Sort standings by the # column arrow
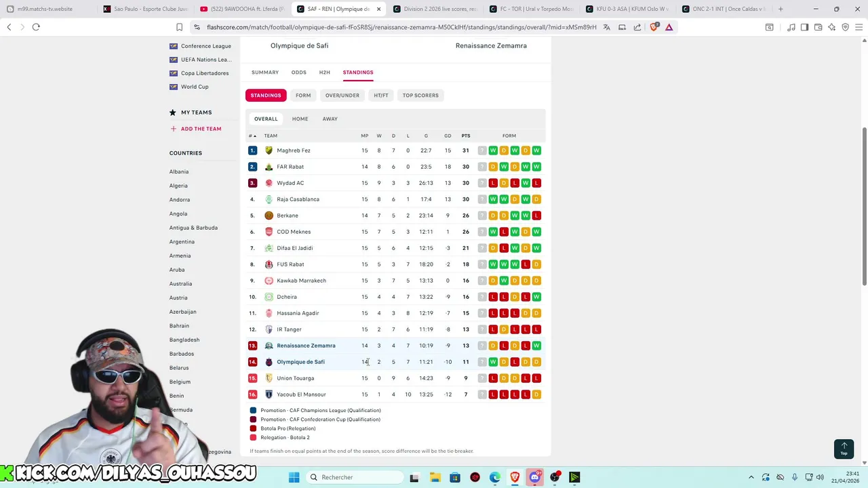The image size is (868, 488). [255, 136]
